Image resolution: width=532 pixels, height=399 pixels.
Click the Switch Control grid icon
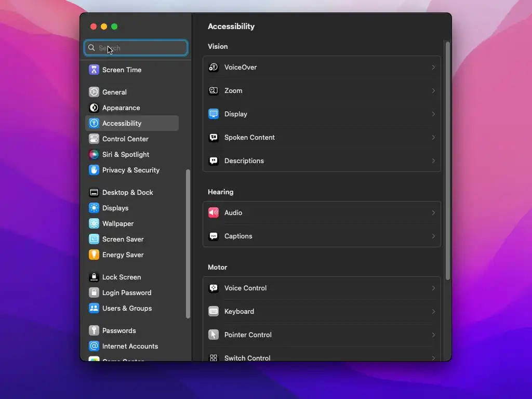tap(214, 357)
